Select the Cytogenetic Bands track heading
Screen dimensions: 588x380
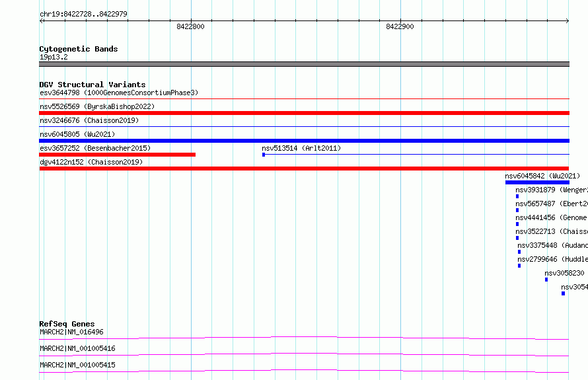pos(79,49)
